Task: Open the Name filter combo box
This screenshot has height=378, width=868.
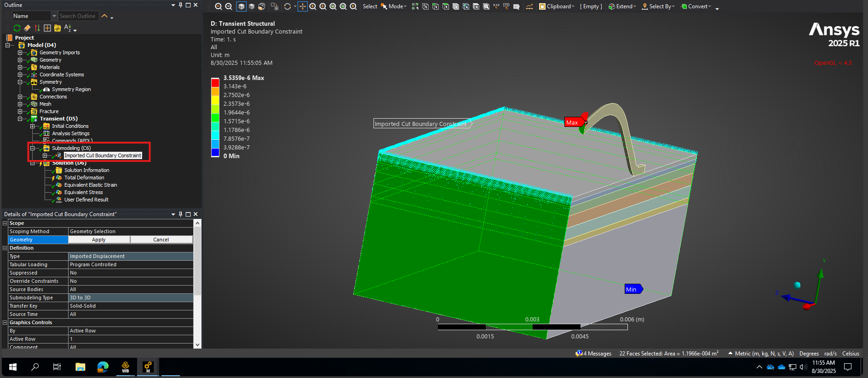Action: click(34, 16)
